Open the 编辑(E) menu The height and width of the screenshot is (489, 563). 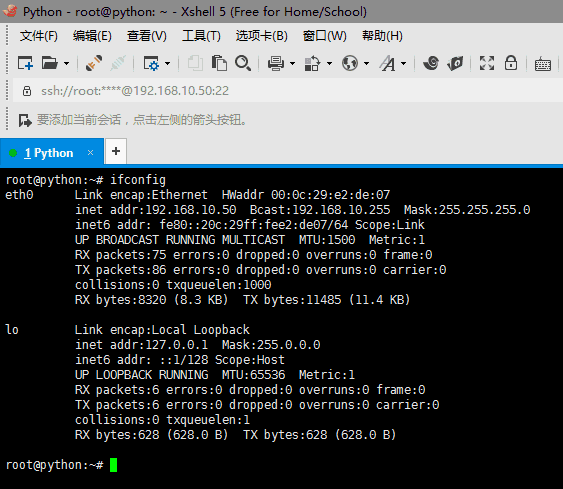92,36
